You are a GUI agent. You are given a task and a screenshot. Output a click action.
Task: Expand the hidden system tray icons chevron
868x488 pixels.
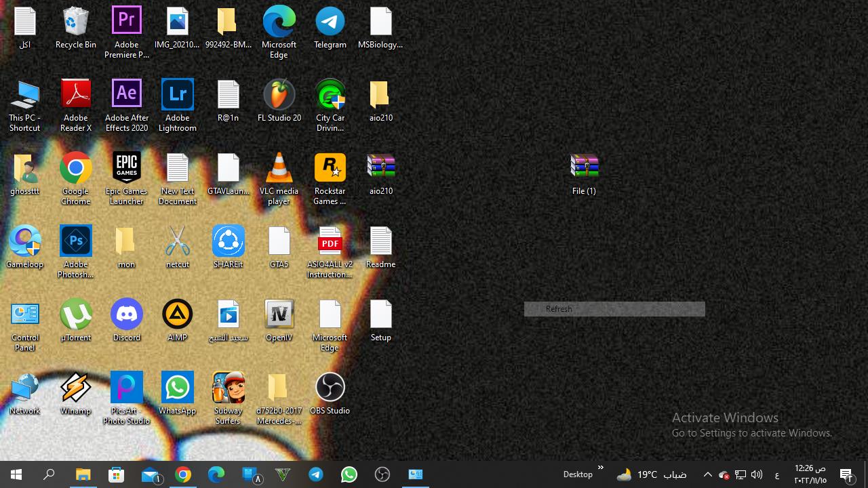707,475
